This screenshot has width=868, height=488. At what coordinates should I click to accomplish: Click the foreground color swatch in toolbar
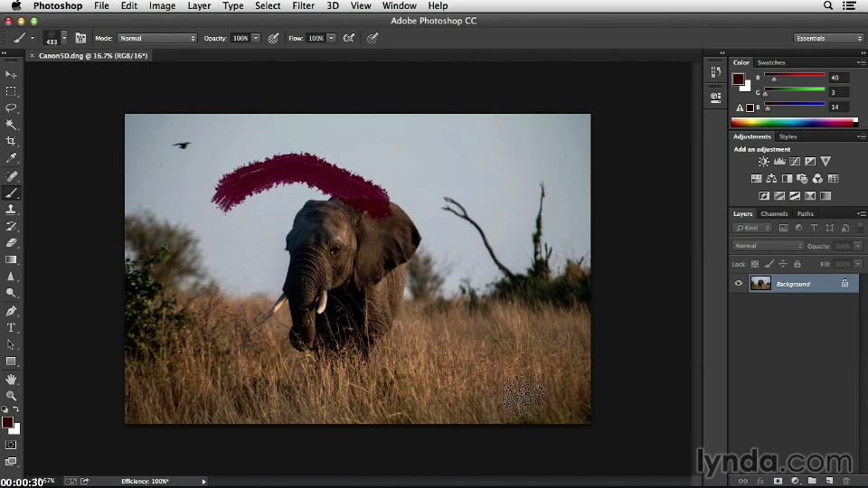pos(7,422)
